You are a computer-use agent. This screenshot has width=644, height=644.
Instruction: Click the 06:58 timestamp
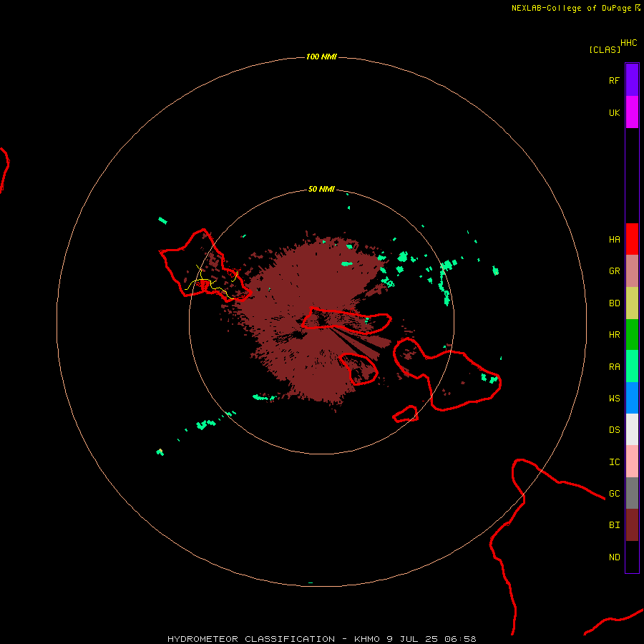click(460, 639)
